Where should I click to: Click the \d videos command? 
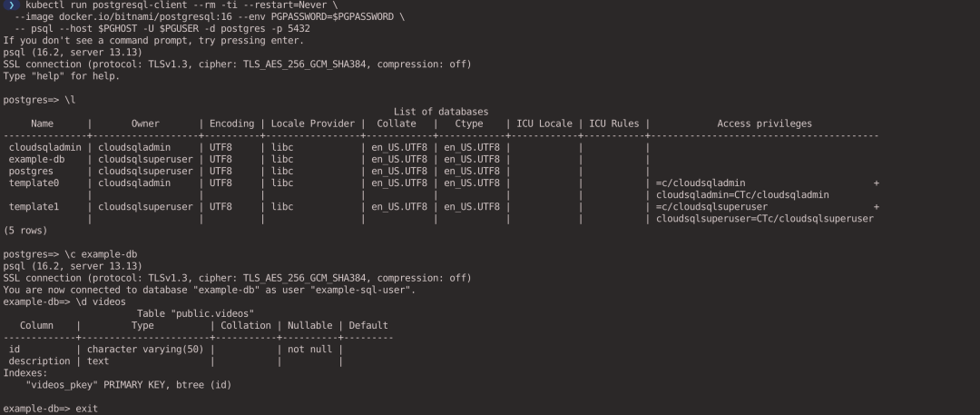101,302
